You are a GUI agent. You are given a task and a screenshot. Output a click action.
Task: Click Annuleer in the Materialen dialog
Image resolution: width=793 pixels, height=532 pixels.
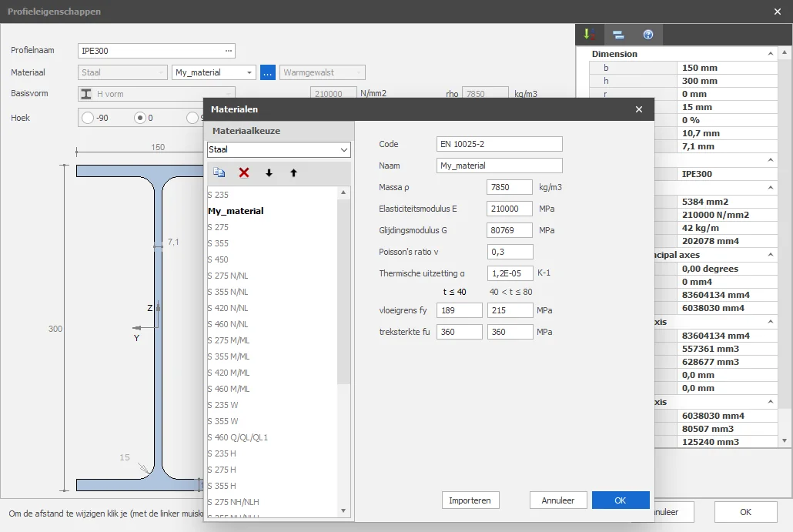coord(558,500)
